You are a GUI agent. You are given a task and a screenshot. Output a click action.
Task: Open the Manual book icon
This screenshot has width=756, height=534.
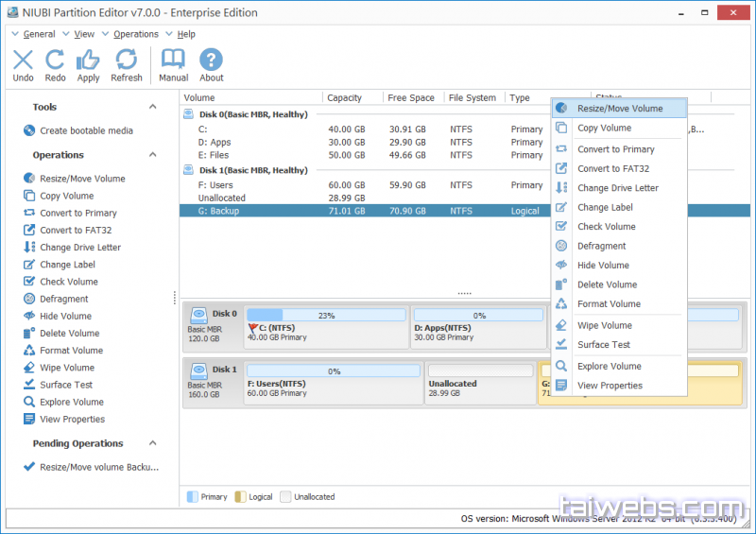[173, 60]
